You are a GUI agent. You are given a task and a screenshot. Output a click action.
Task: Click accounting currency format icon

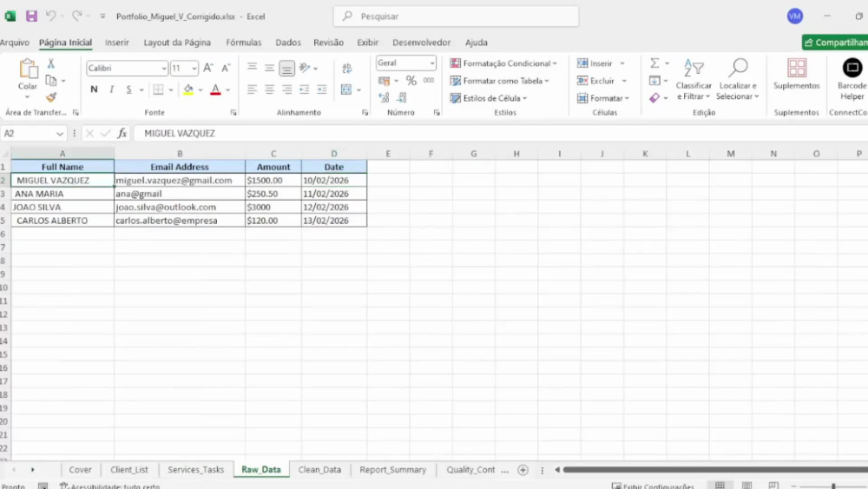384,80
